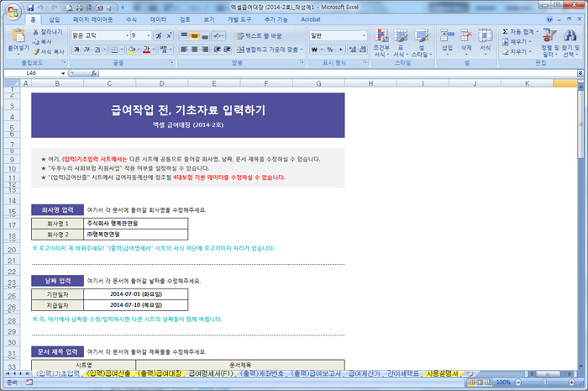
Task: Open conditional formatting 조건부 서식
Action: click(x=381, y=43)
